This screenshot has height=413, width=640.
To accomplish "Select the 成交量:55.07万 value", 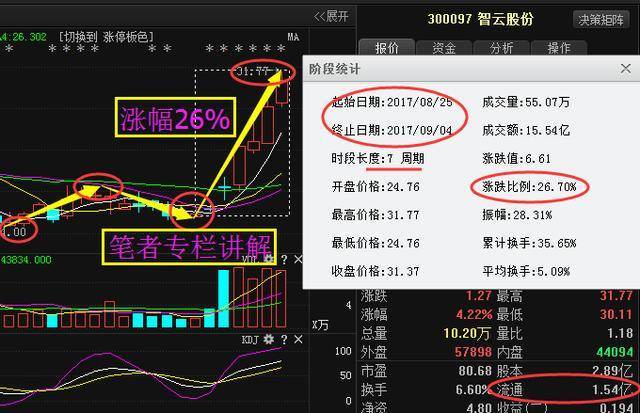I will point(526,102).
